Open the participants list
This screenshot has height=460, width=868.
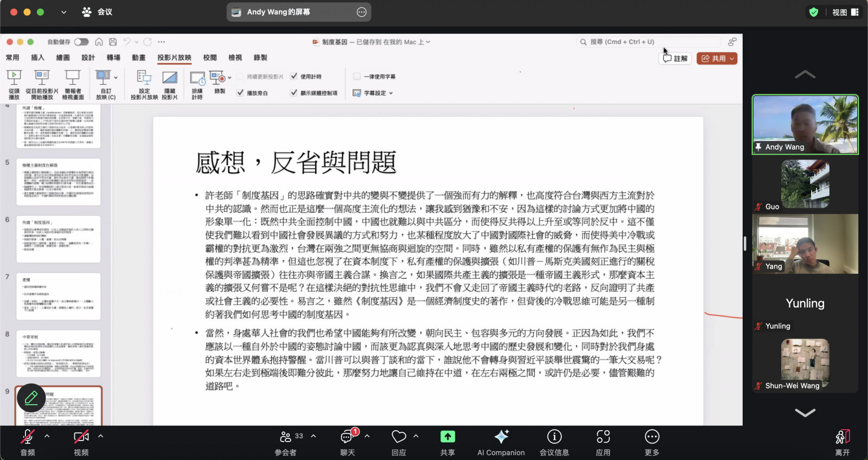[x=286, y=437]
